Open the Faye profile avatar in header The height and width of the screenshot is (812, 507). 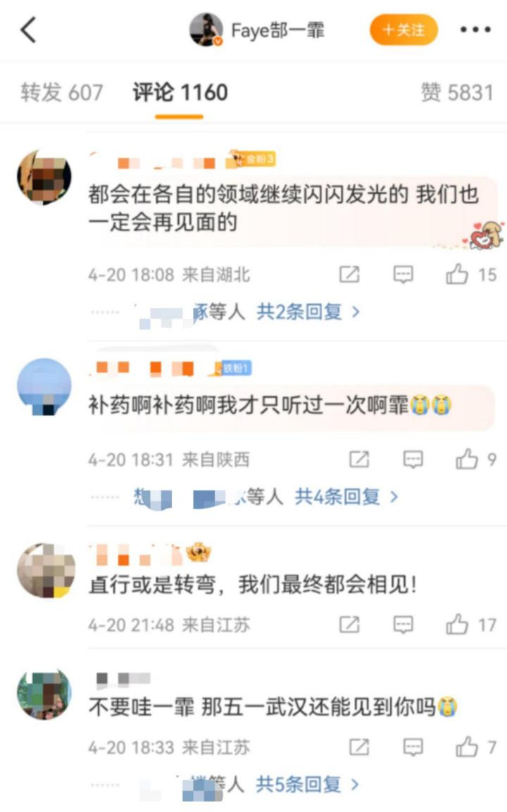point(206,30)
